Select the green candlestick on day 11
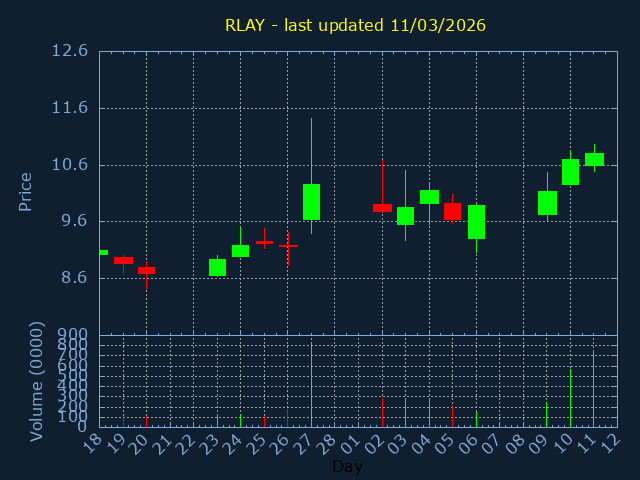The width and height of the screenshot is (640, 480). [594, 159]
